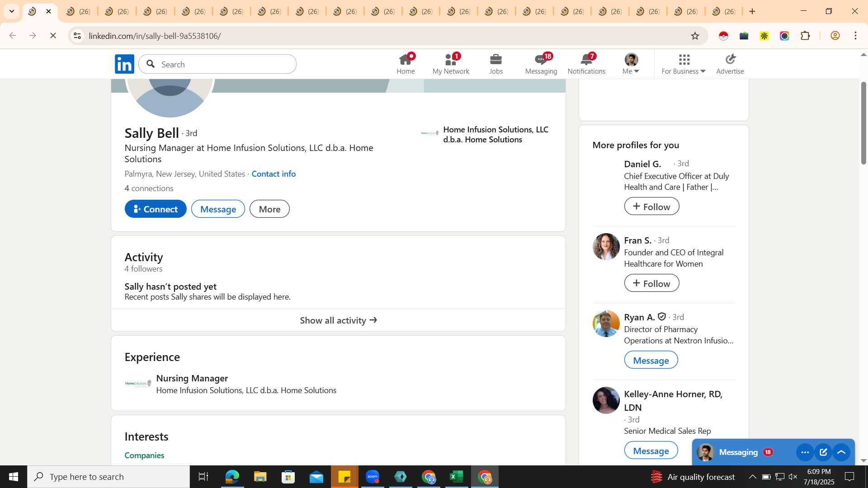
Task: Show hidden system tray icons
Action: tap(752, 477)
